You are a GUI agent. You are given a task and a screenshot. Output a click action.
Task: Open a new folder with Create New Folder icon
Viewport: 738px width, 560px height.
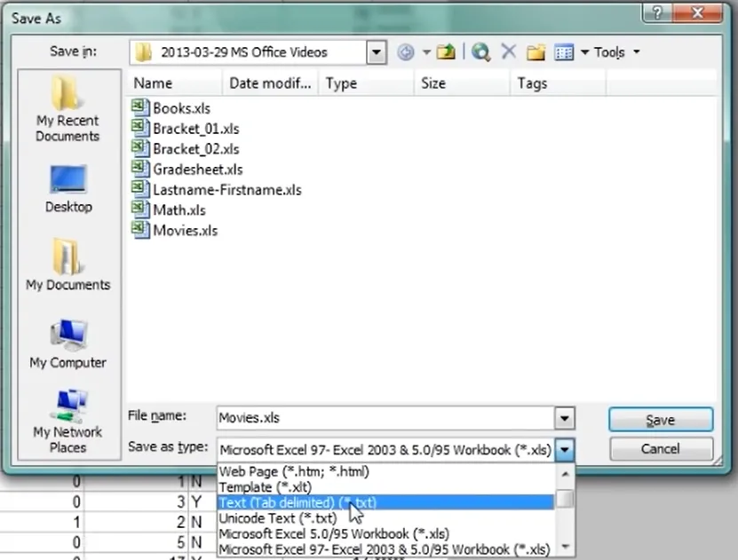tap(536, 51)
